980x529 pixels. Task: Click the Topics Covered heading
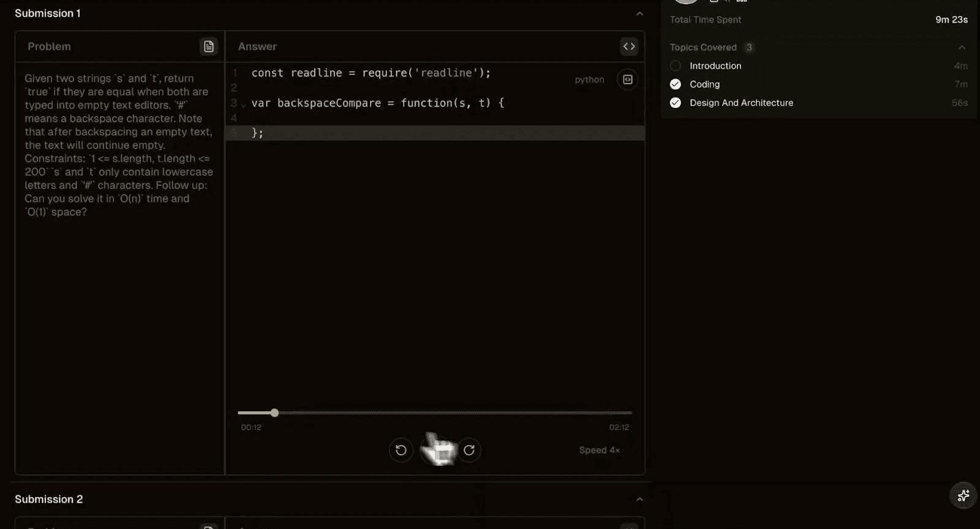click(703, 47)
